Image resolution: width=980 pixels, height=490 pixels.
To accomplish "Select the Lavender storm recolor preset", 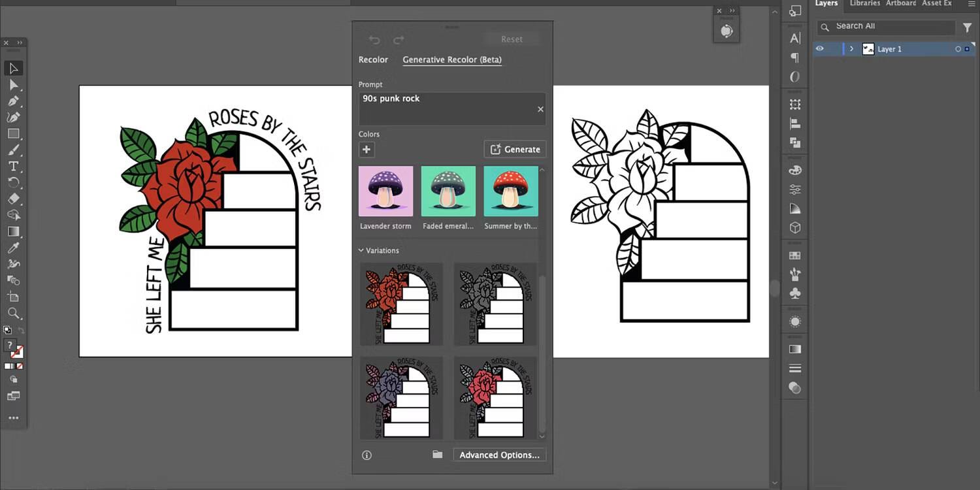I will click(385, 191).
